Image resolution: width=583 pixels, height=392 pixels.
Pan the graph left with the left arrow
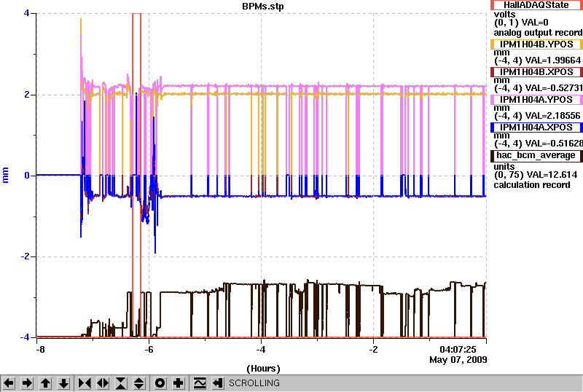pos(9,383)
